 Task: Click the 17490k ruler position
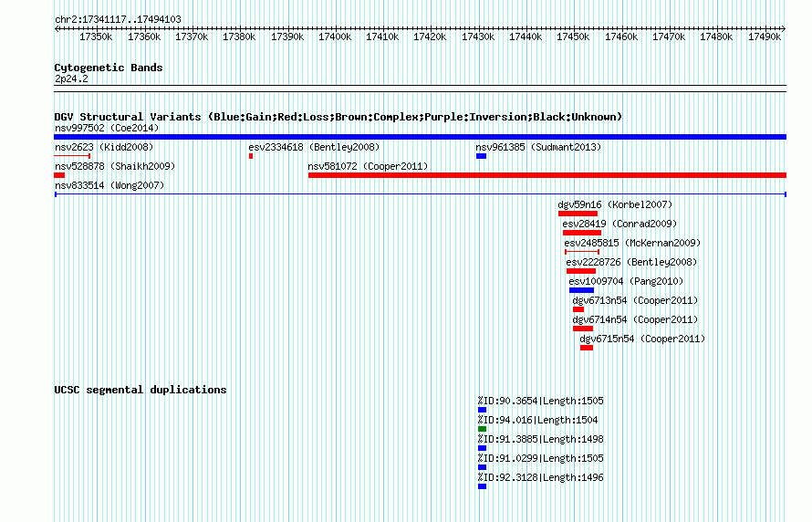765,37
